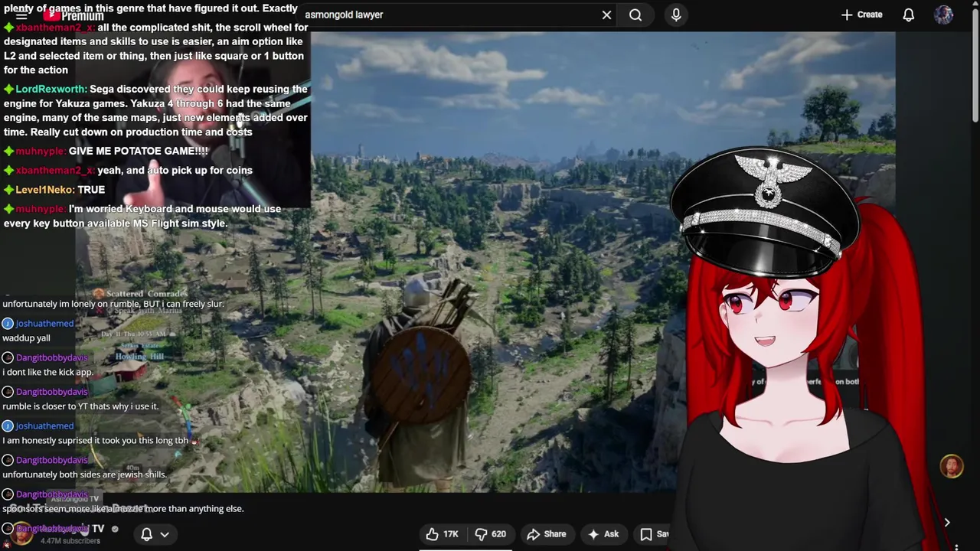Click Dangitbobbydavis above 'both sides' message

click(51, 460)
